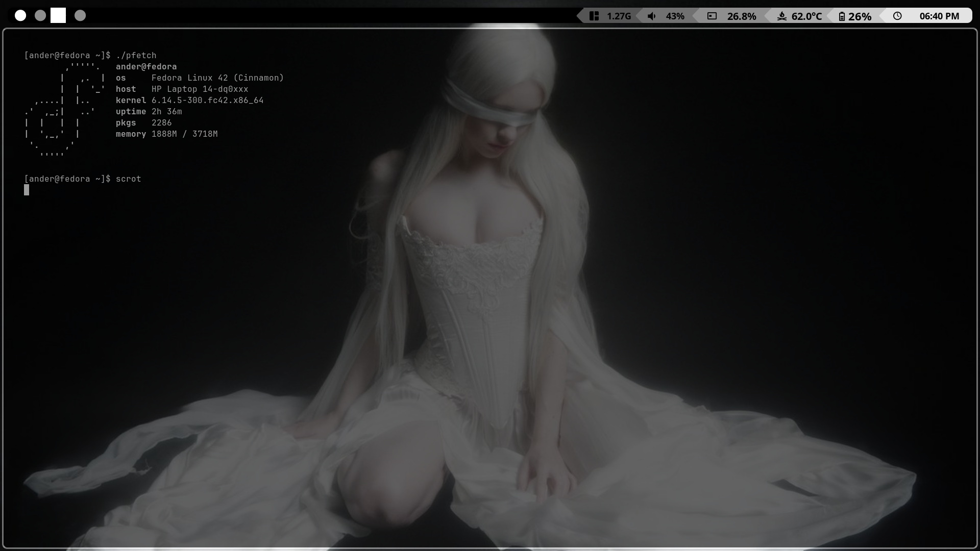Click the 'kernel' label in pfetch output
Image resolution: width=980 pixels, height=551 pixels.
click(x=131, y=100)
